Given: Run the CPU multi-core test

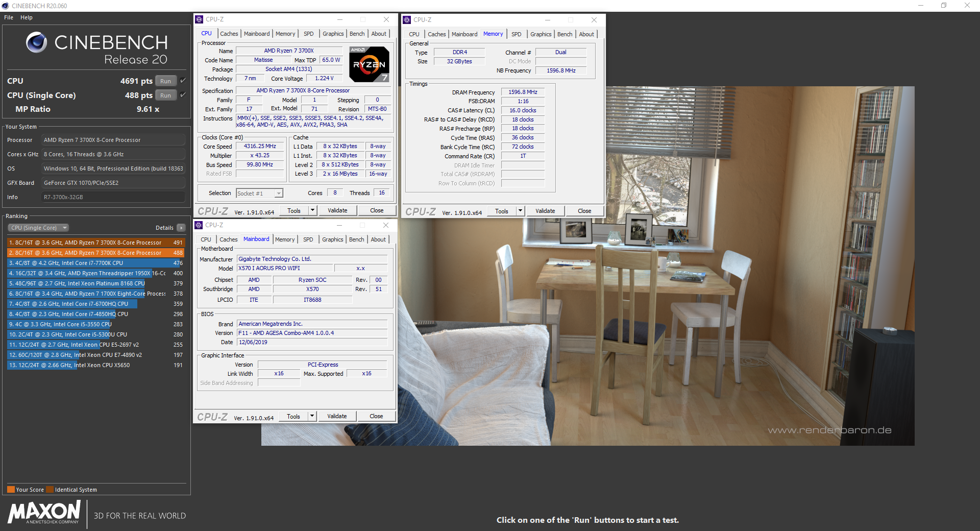Looking at the screenshot, I should click(x=165, y=81).
